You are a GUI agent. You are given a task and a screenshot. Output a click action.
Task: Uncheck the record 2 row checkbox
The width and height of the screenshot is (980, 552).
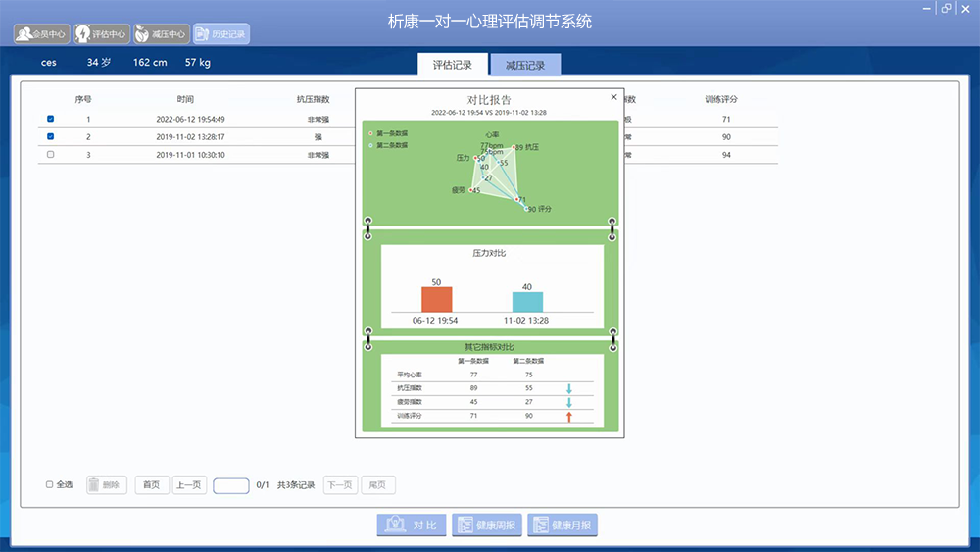pyautogui.click(x=51, y=137)
